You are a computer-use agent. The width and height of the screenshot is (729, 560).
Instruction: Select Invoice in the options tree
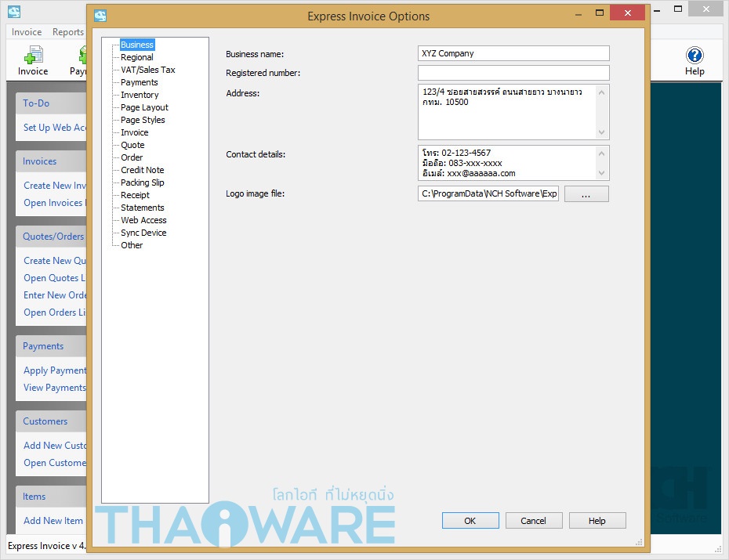[x=134, y=132]
